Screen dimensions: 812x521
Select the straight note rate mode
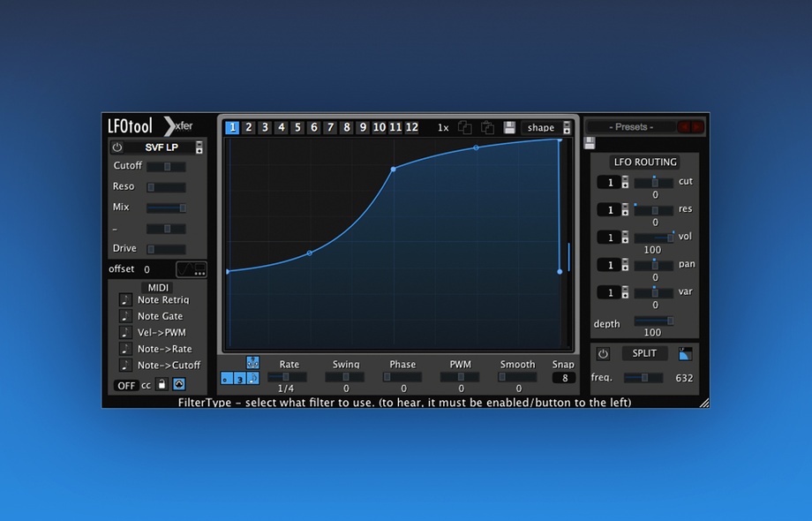point(252,379)
